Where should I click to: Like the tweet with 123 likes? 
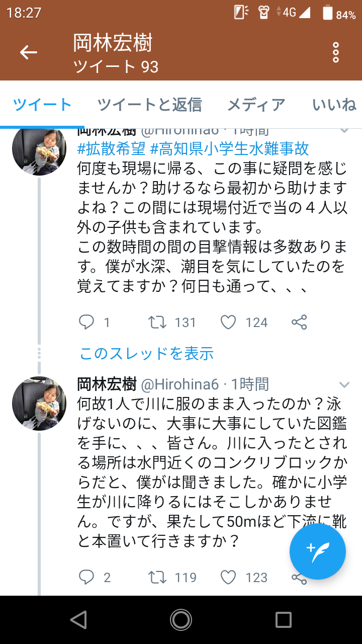228,577
